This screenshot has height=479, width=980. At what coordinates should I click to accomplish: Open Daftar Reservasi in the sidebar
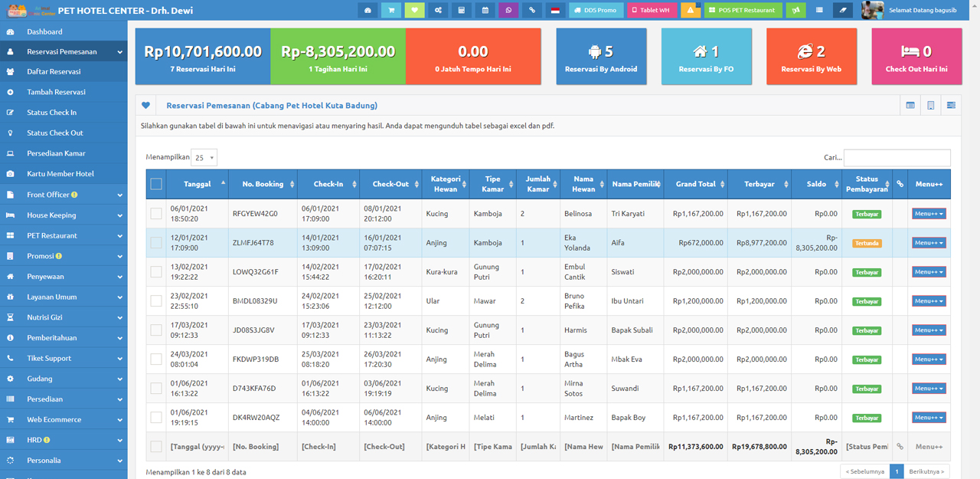pos(54,71)
